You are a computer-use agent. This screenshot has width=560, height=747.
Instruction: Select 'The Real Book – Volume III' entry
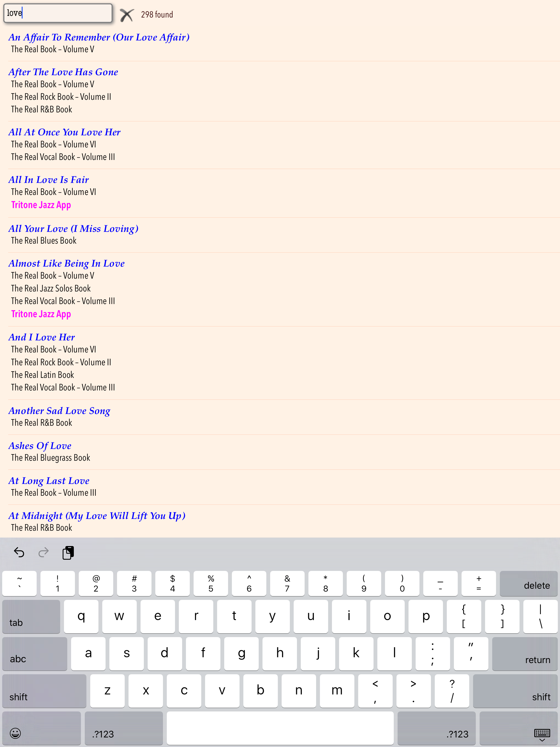click(x=53, y=493)
